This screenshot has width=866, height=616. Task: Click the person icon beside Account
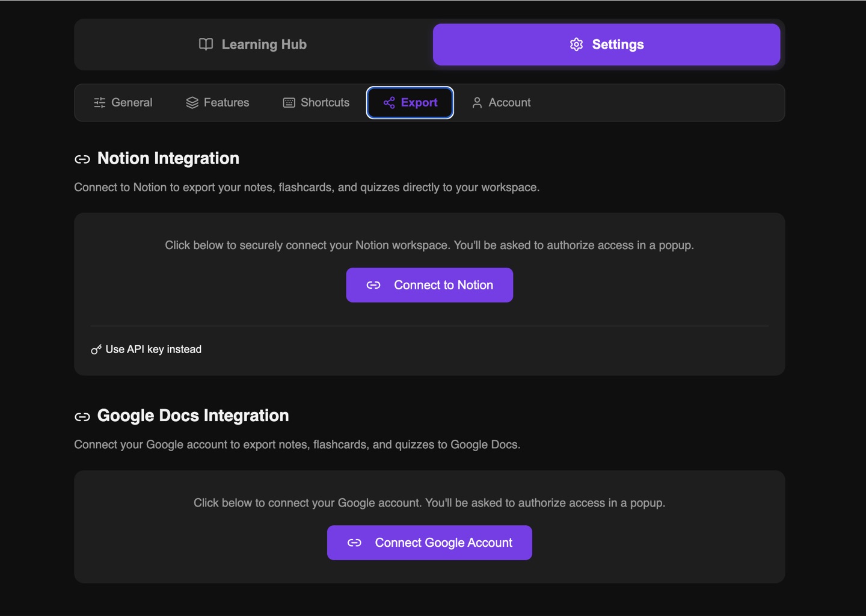coord(477,102)
